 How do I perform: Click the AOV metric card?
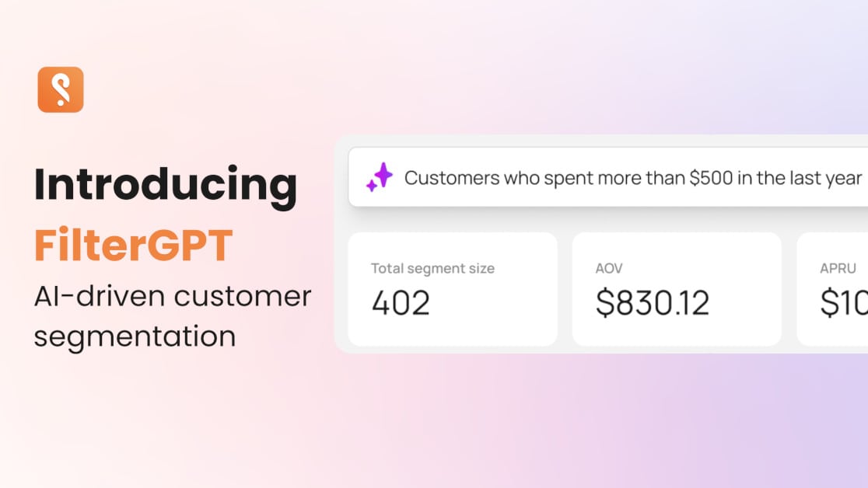[x=677, y=289]
